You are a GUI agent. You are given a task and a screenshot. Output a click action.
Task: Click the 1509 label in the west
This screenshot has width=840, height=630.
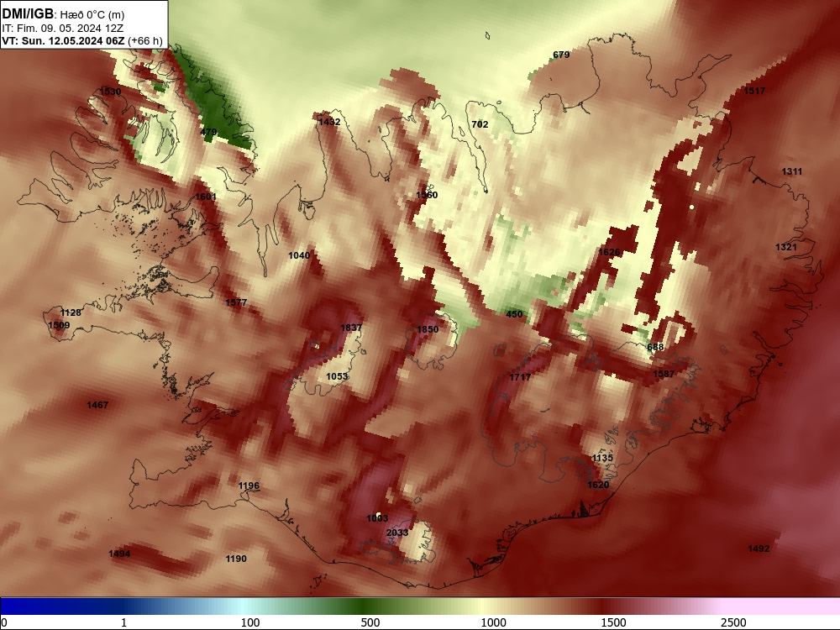59,325
